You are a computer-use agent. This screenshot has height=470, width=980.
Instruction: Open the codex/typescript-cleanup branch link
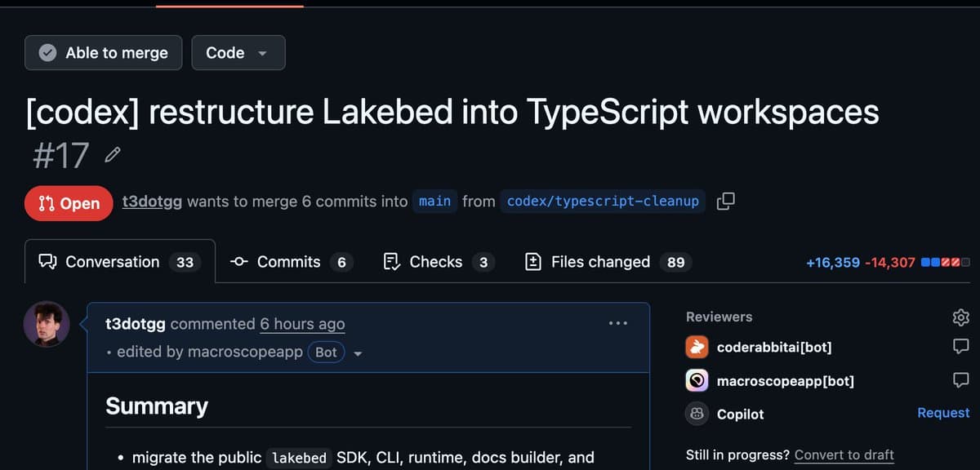point(603,202)
